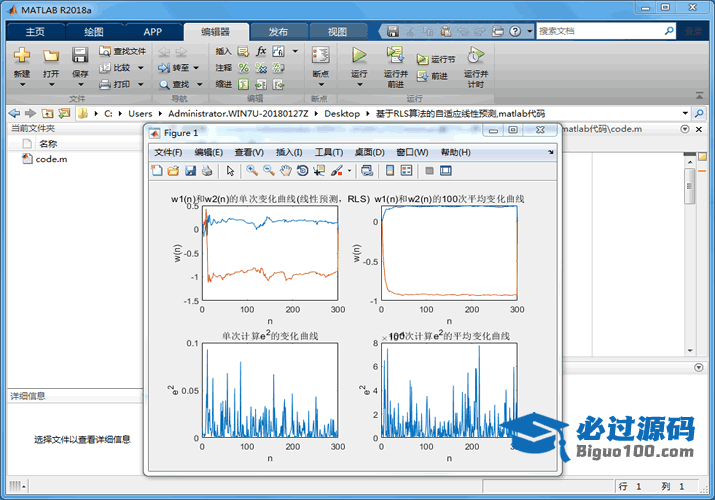Click Figure toolbar New Figure icon

click(156, 170)
